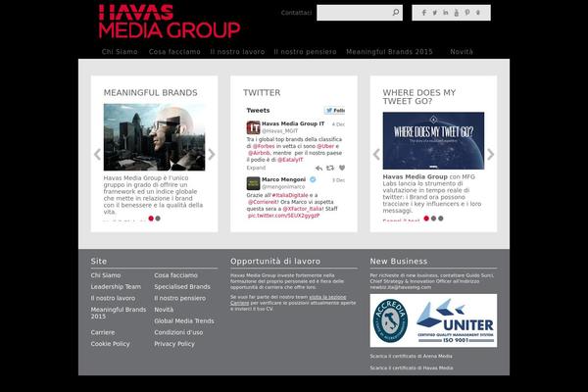Open Cosa facciamo in top navigation
Screen dimensions: 588x392
174,52
